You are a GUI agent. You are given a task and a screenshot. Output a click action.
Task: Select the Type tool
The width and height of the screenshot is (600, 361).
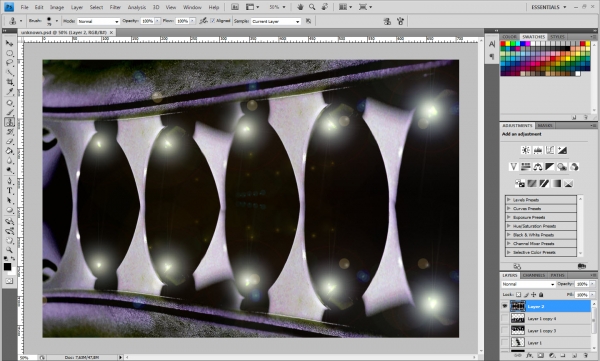[9, 191]
